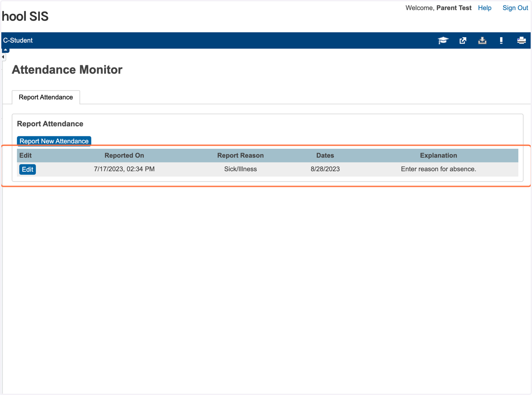Switch to Report Attendance tab

click(x=46, y=97)
